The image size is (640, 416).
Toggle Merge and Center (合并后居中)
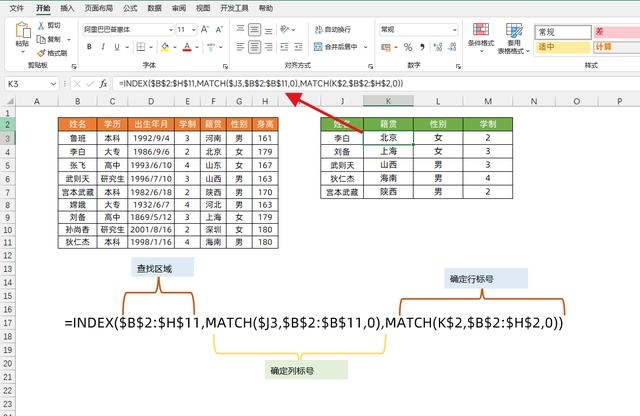(x=336, y=47)
